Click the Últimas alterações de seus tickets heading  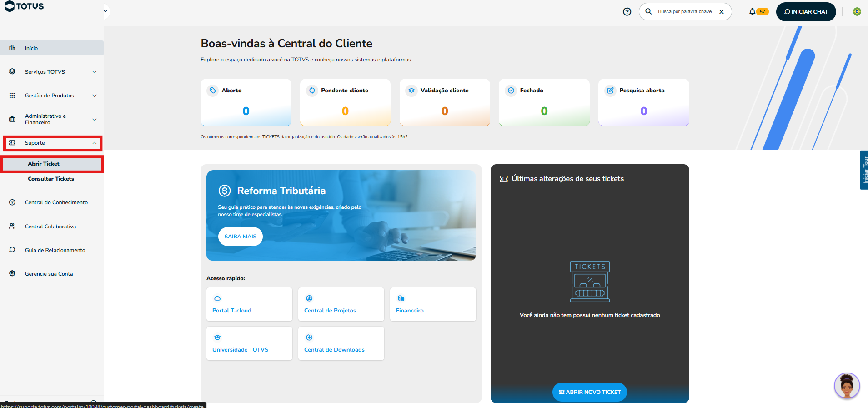pos(568,179)
